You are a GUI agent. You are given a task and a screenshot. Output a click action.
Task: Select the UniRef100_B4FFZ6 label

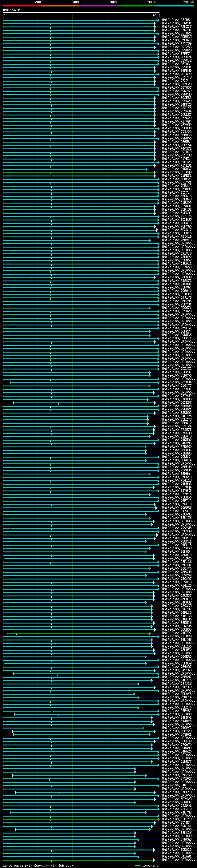[x=177, y=104]
